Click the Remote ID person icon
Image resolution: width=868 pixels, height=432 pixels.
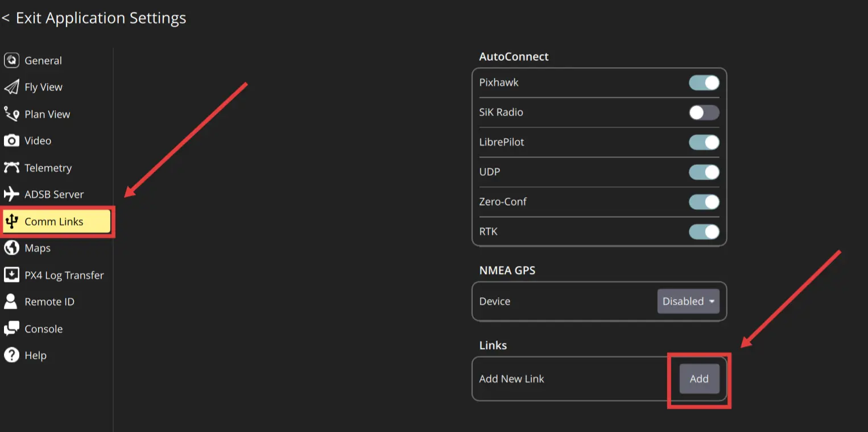[x=11, y=301]
